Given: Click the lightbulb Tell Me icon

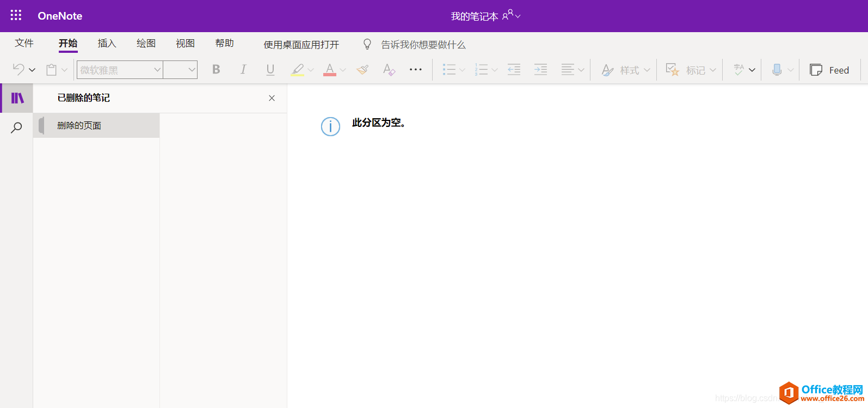Looking at the screenshot, I should click(367, 44).
